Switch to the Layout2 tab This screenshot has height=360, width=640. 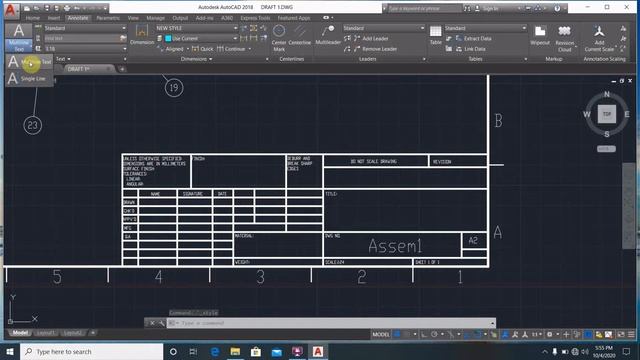[73, 333]
